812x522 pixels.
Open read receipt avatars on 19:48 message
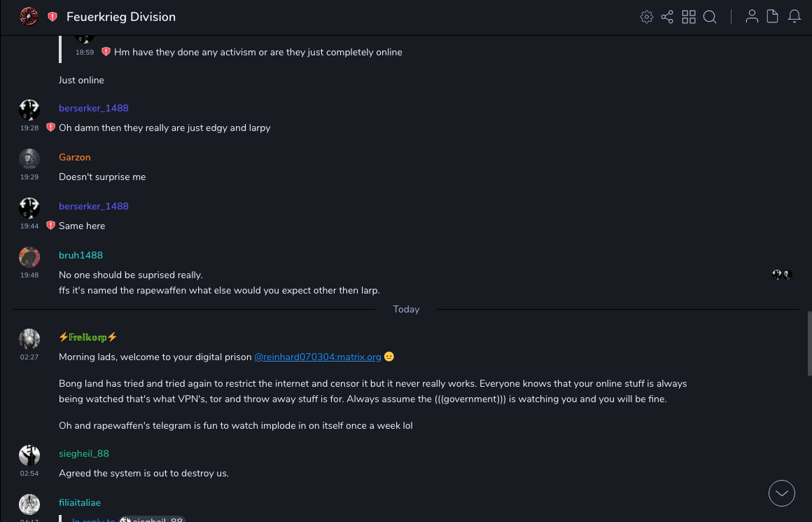[x=782, y=275]
